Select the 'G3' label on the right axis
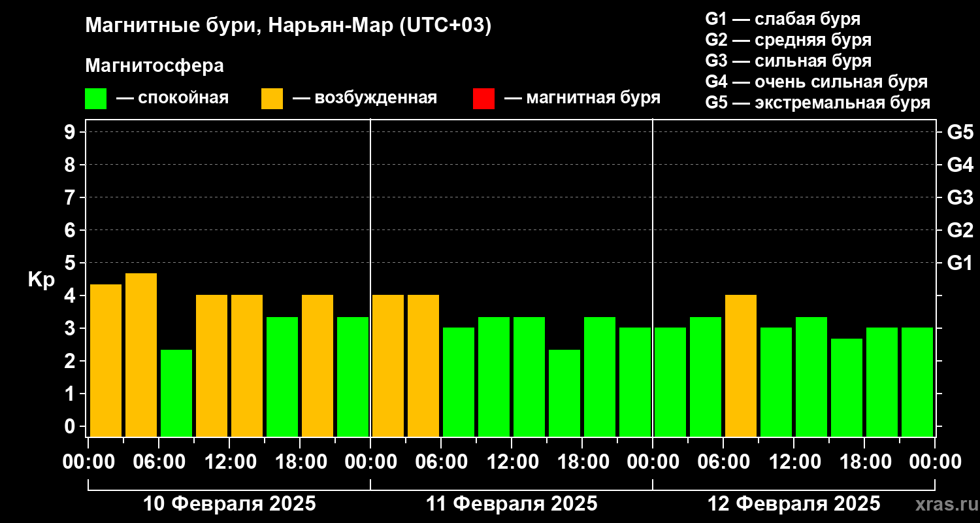The height and width of the screenshot is (523, 980). point(960,197)
